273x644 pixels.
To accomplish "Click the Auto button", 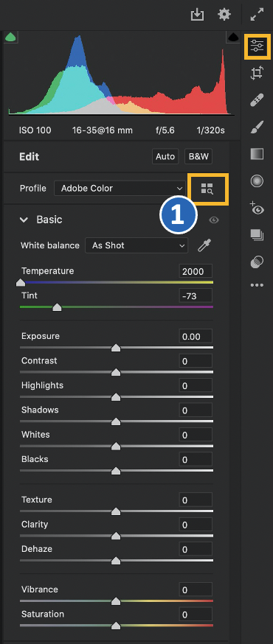I will point(165,156).
